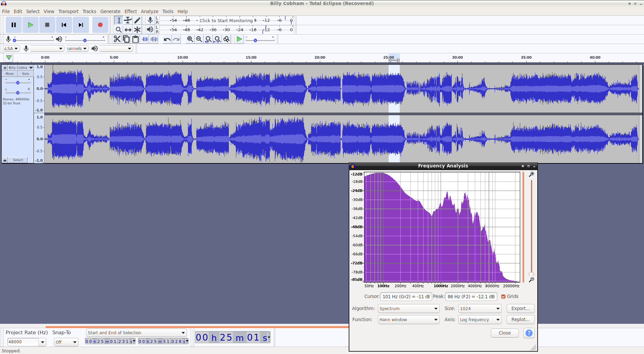Select the Time Shift tool
The width and height of the screenshot is (644, 354).
pos(128,30)
